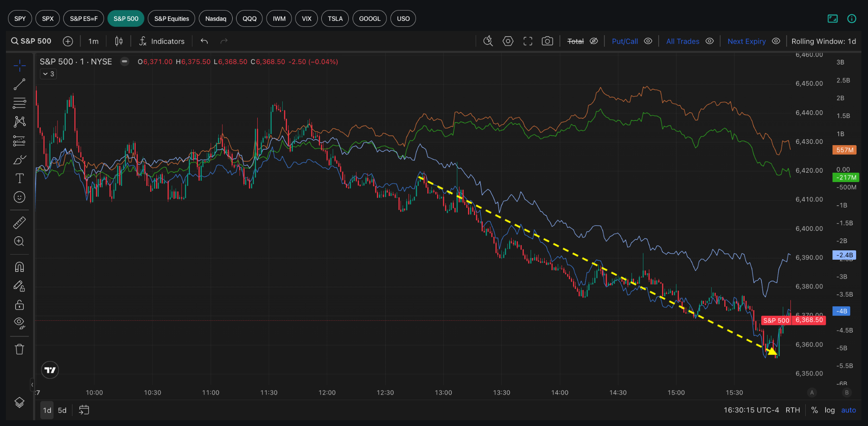This screenshot has height=426, width=868.
Task: Select the crosshair cursor tool
Action: (19, 65)
